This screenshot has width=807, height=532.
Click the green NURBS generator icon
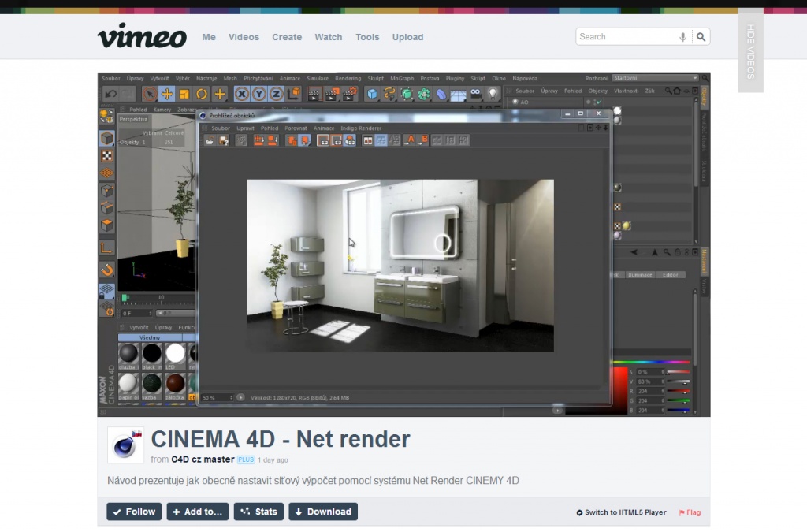pos(407,94)
